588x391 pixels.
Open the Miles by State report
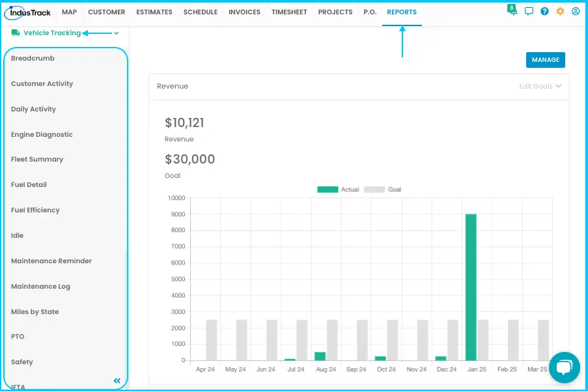click(x=35, y=311)
